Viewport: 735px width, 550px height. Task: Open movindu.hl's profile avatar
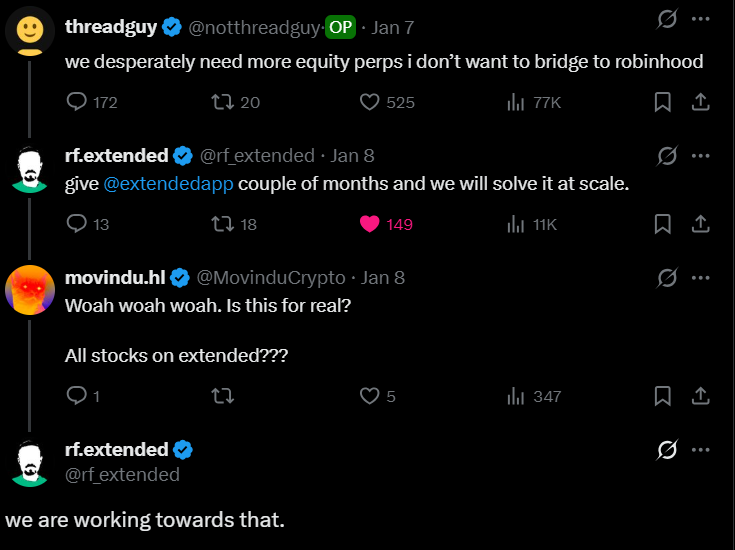tap(30, 290)
